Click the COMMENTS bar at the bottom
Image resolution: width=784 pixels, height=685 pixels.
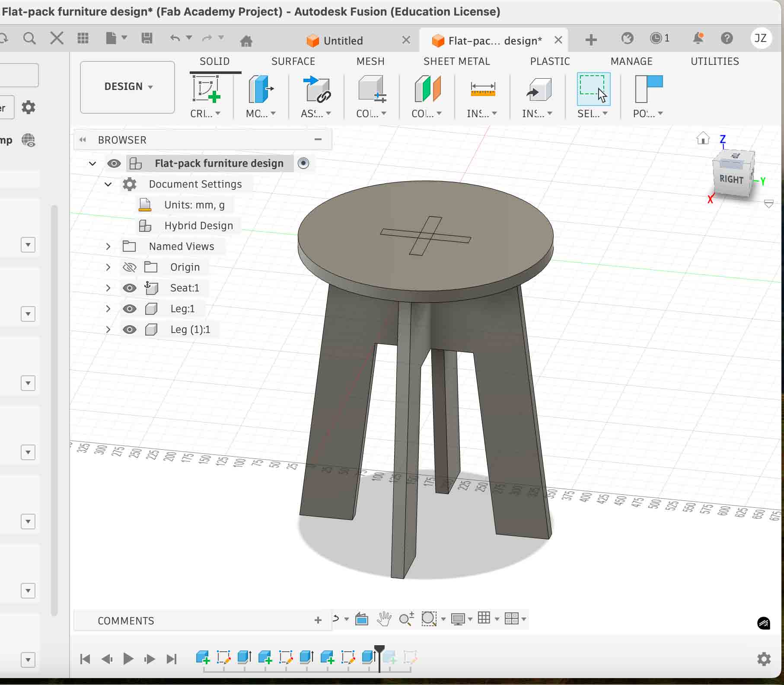[x=125, y=621]
